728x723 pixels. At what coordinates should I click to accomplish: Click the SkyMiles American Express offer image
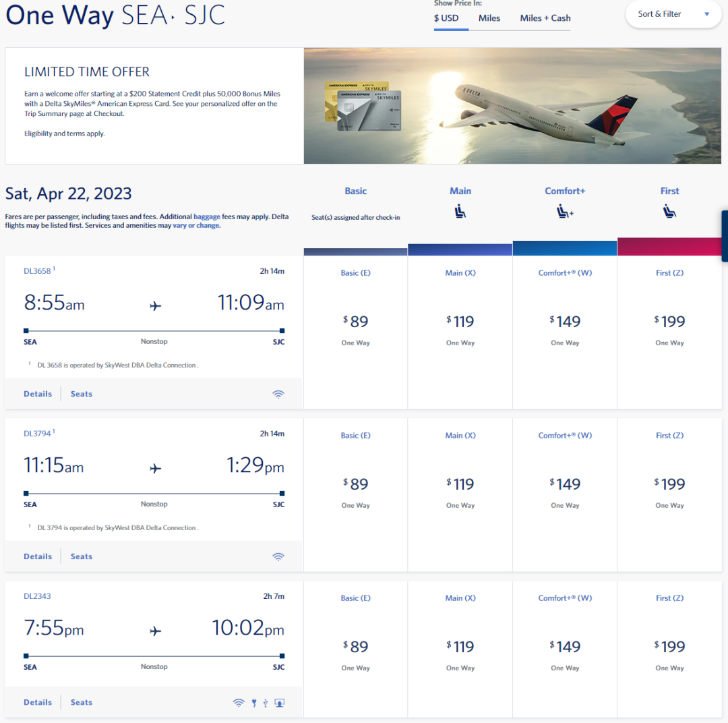[512, 105]
